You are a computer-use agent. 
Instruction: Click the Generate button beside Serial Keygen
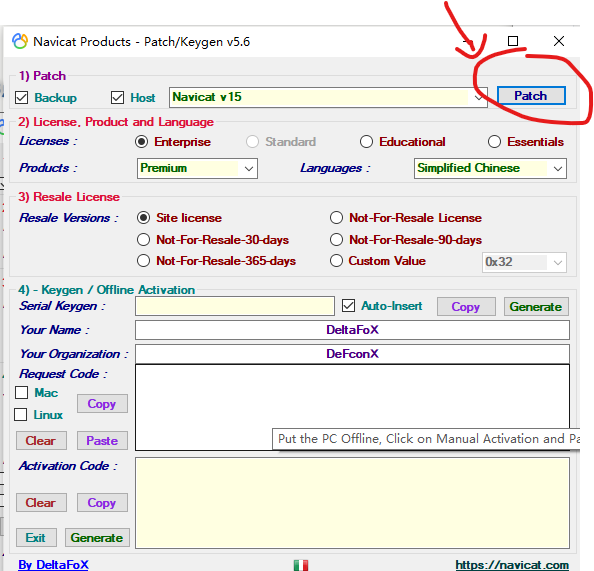click(x=536, y=307)
